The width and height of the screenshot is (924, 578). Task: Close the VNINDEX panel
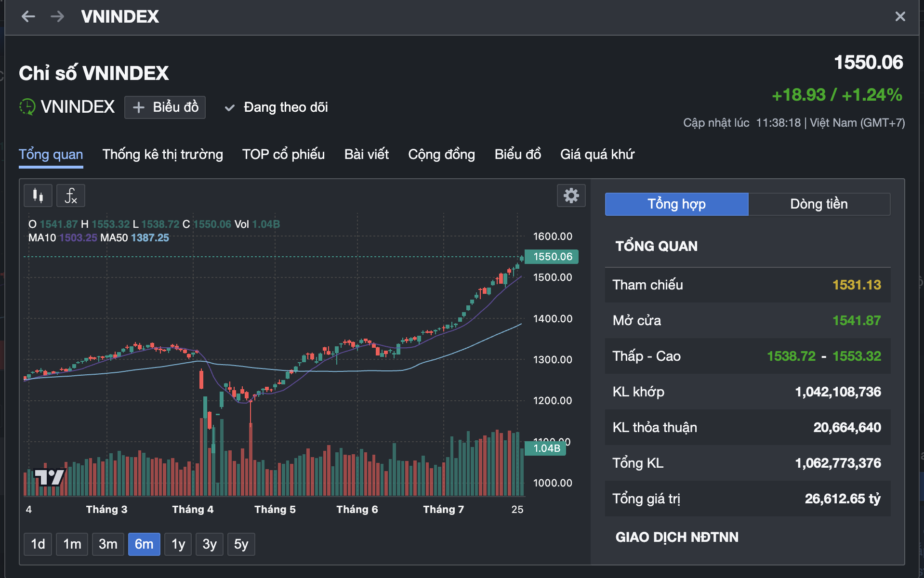coord(900,17)
